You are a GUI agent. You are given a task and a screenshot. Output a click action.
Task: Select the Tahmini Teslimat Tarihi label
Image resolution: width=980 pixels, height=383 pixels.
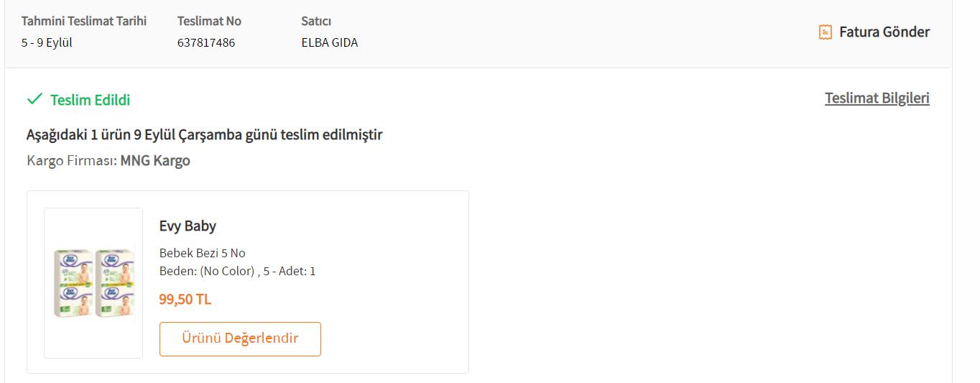click(x=84, y=21)
